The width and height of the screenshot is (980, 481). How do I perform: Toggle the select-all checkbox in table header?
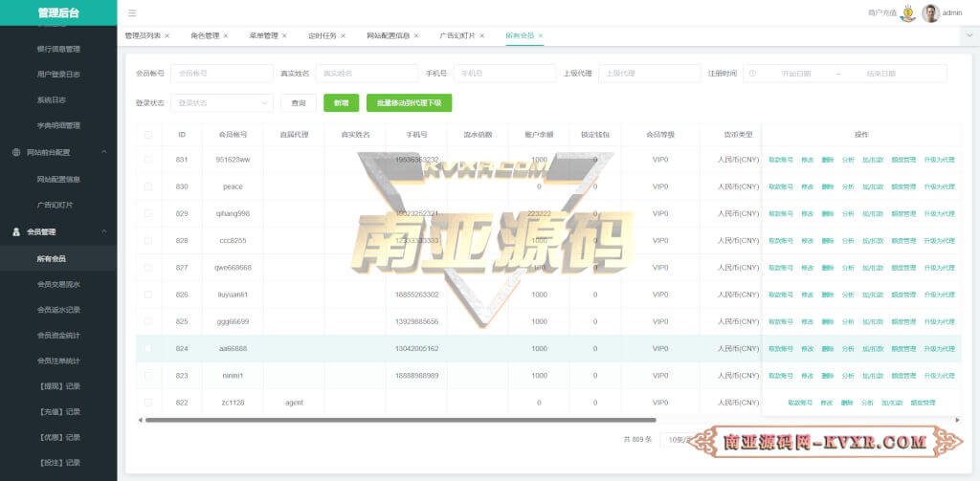click(148, 135)
